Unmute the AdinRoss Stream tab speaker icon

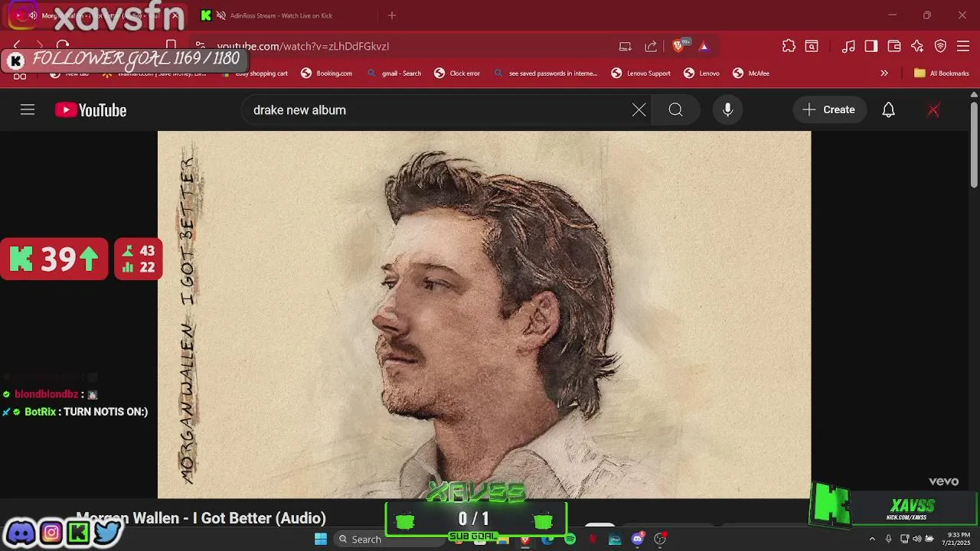coord(220,15)
